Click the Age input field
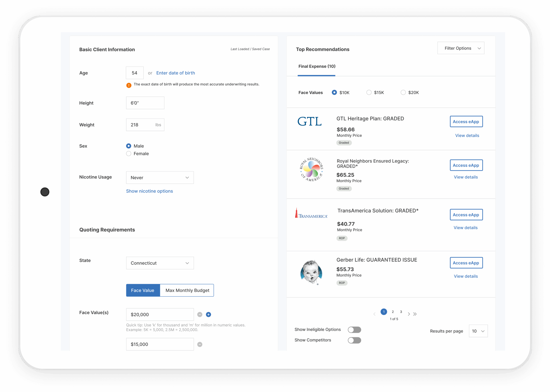This screenshot has height=392, width=550. click(x=134, y=73)
